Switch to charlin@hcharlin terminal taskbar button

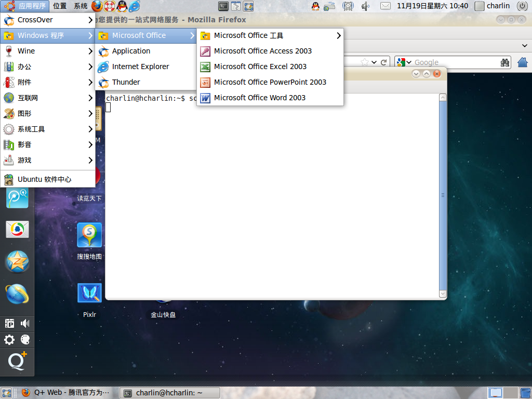tap(170, 393)
